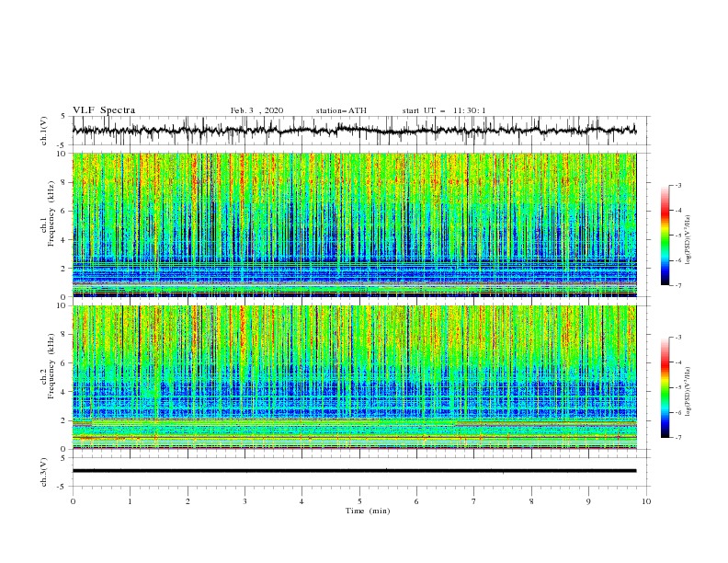Click the ch.2 spectrogram color bar

665,387
